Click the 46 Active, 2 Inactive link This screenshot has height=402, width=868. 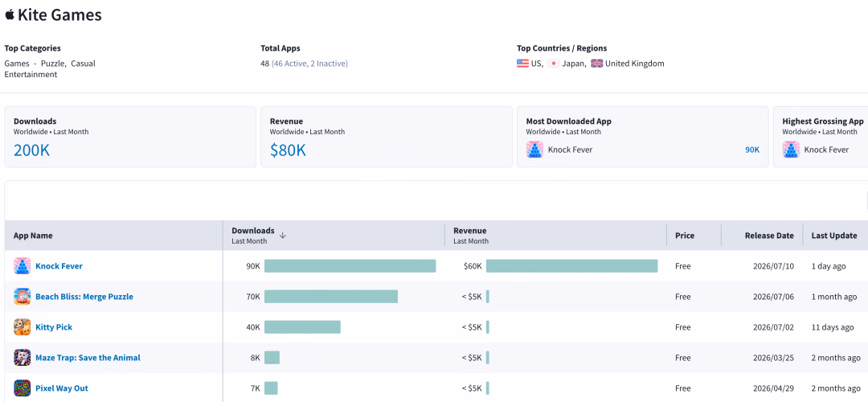309,64
